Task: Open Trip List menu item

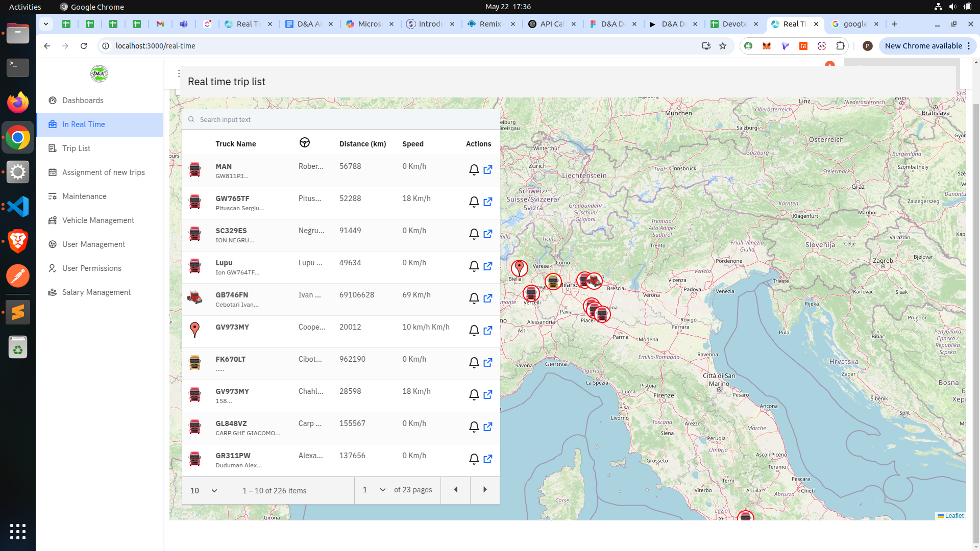Action: tap(76, 148)
